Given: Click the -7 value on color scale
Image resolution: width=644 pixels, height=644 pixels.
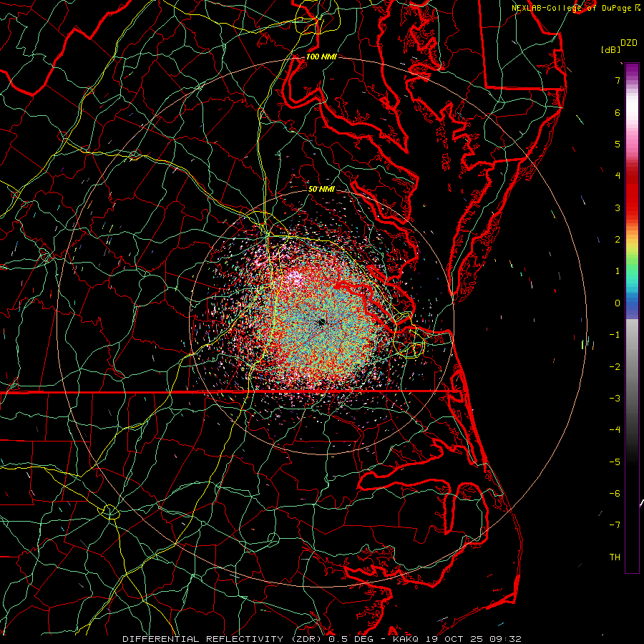Looking at the screenshot, I should coord(615,525).
